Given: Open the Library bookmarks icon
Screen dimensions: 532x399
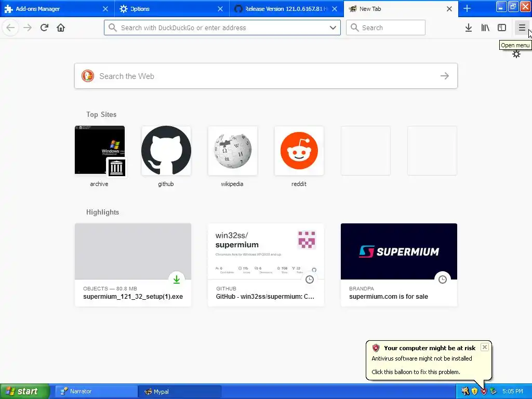Looking at the screenshot, I should (485, 28).
